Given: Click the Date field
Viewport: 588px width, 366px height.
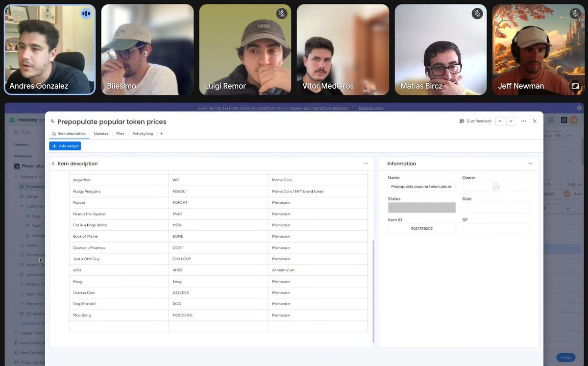Looking at the screenshot, I should coord(496,208).
